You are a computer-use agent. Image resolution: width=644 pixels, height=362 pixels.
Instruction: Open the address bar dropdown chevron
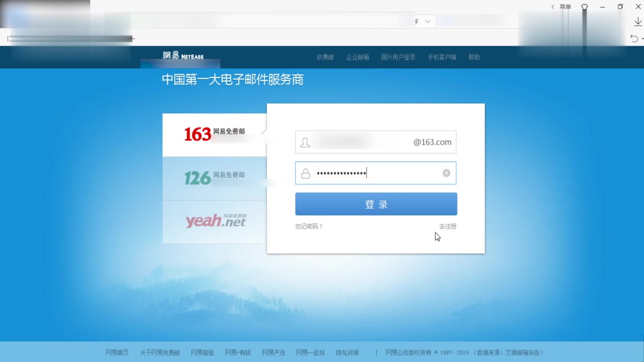click(x=427, y=21)
